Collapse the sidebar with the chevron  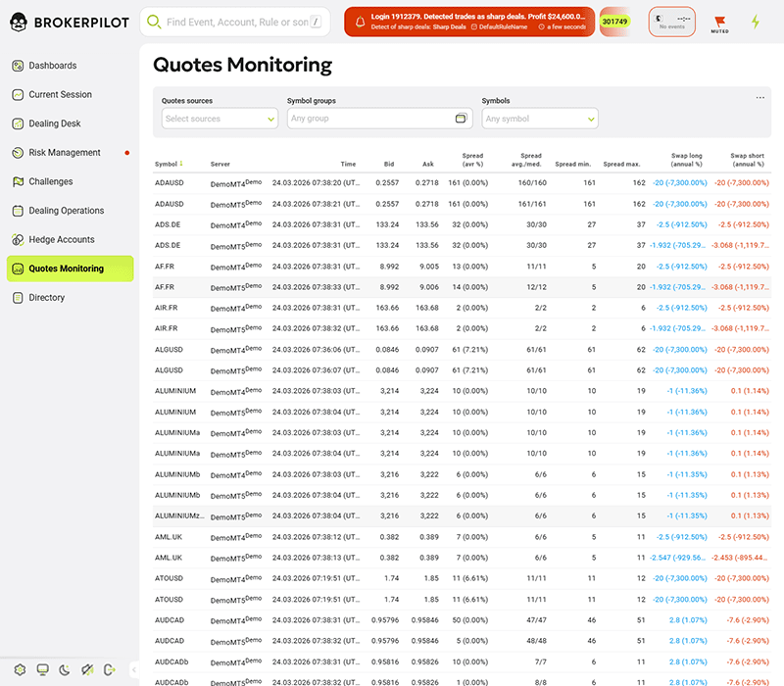click(134, 669)
